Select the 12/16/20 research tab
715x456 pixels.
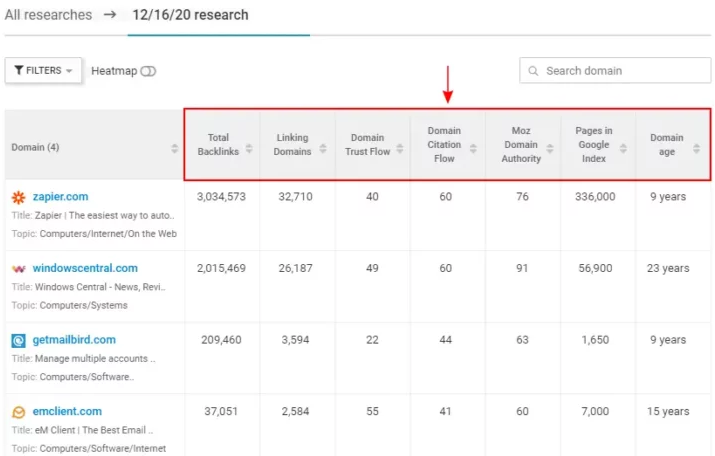pyautogui.click(x=188, y=15)
